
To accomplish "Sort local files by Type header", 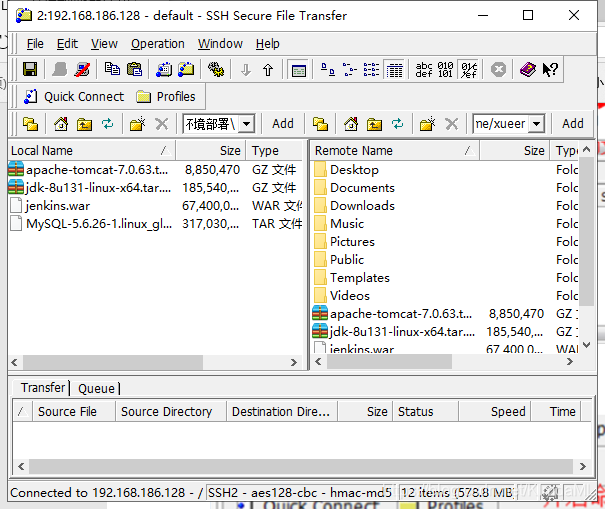I will pyautogui.click(x=275, y=151).
